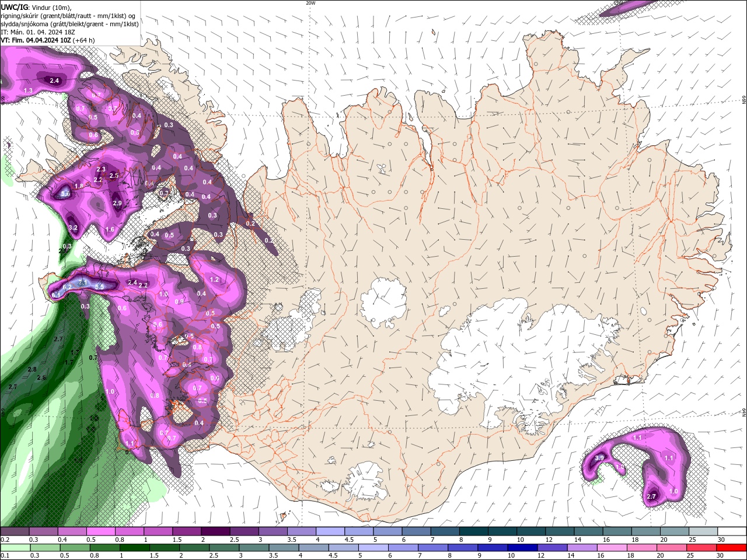Click the 'VT: Fim. 04.04.2024 10Z (+64 h)' line
The image size is (747, 560).
(x=48, y=40)
